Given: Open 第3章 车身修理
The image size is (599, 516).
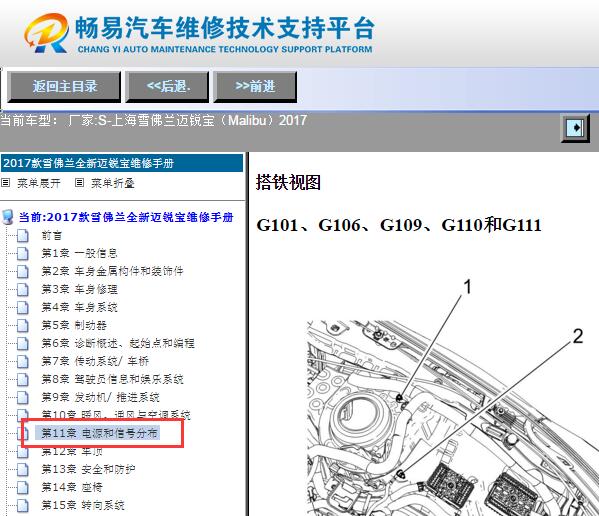Looking at the screenshot, I should tap(79, 289).
